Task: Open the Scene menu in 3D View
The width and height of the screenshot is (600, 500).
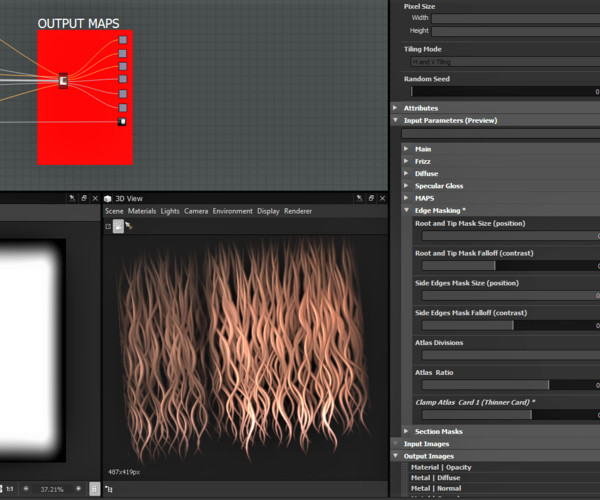Action: click(x=114, y=211)
